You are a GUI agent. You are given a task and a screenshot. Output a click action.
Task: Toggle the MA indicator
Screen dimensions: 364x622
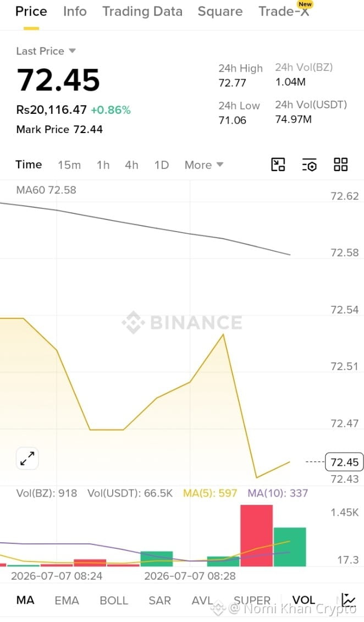(25, 600)
